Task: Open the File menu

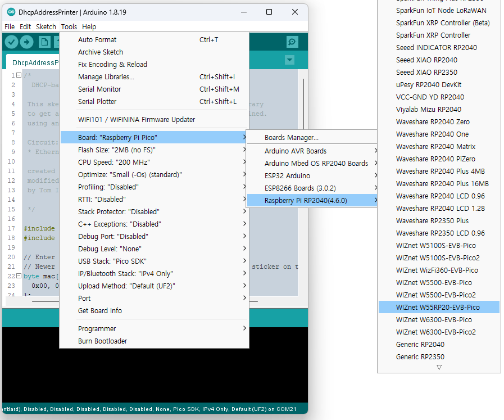Action: (x=10, y=26)
